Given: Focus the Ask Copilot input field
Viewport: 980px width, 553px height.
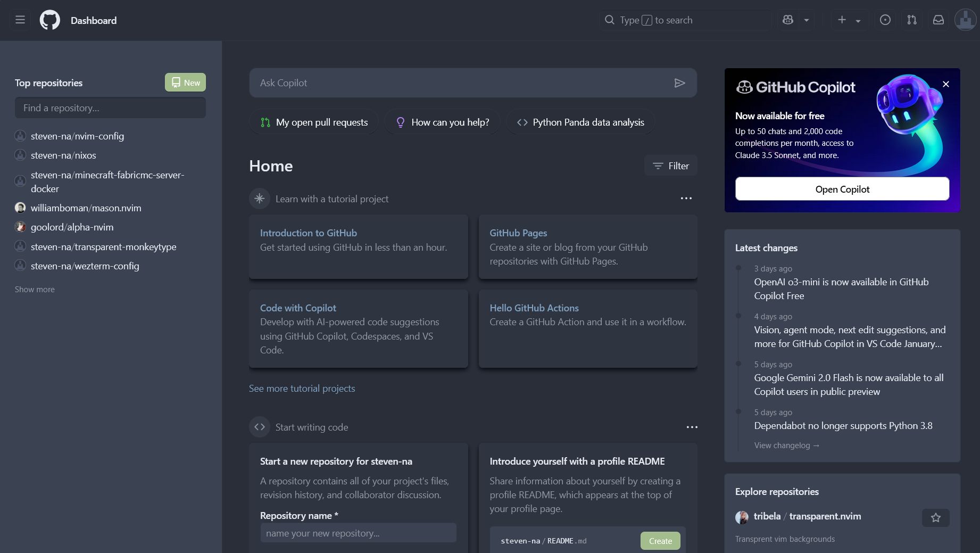Looking at the screenshot, I should click(x=463, y=83).
